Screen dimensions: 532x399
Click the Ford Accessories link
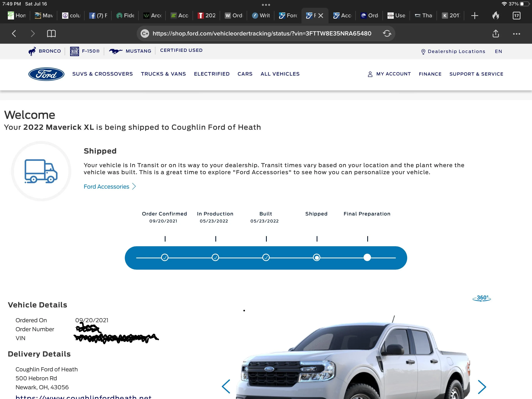tap(110, 186)
